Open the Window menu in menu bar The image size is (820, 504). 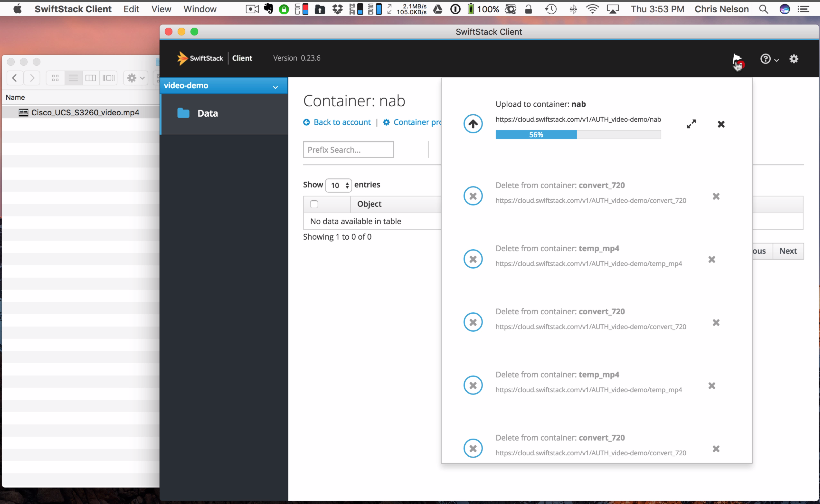click(x=200, y=9)
